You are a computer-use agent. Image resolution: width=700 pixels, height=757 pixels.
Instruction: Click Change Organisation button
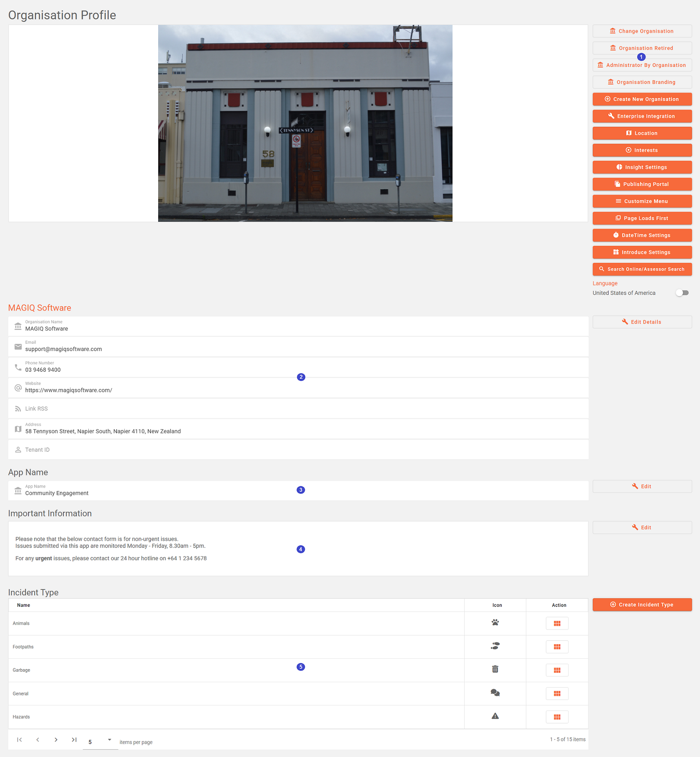pos(642,31)
